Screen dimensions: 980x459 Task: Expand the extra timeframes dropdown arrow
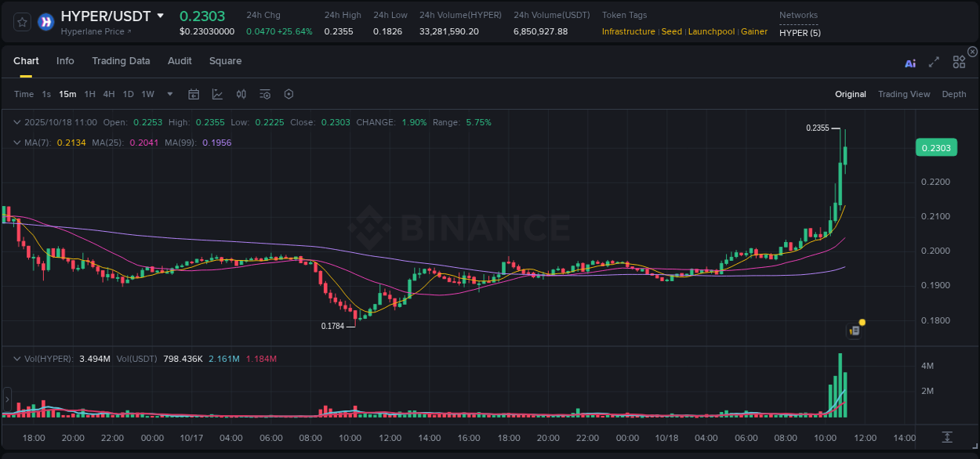[x=169, y=94]
